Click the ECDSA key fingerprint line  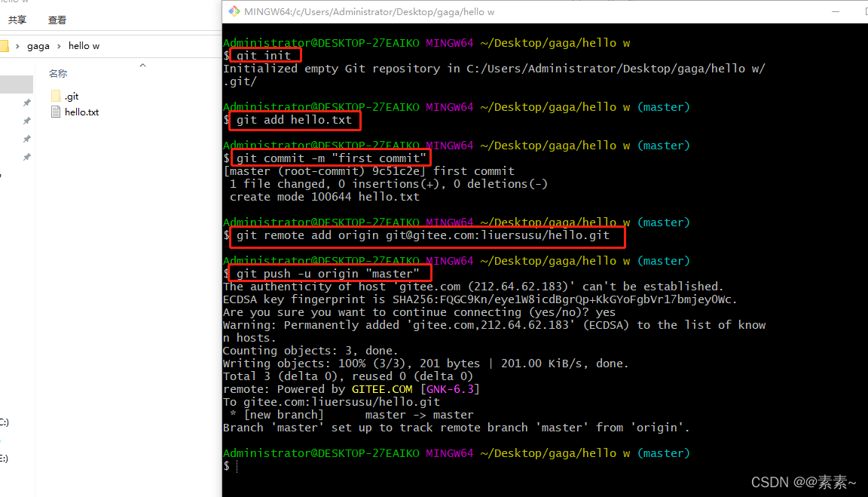coord(480,299)
